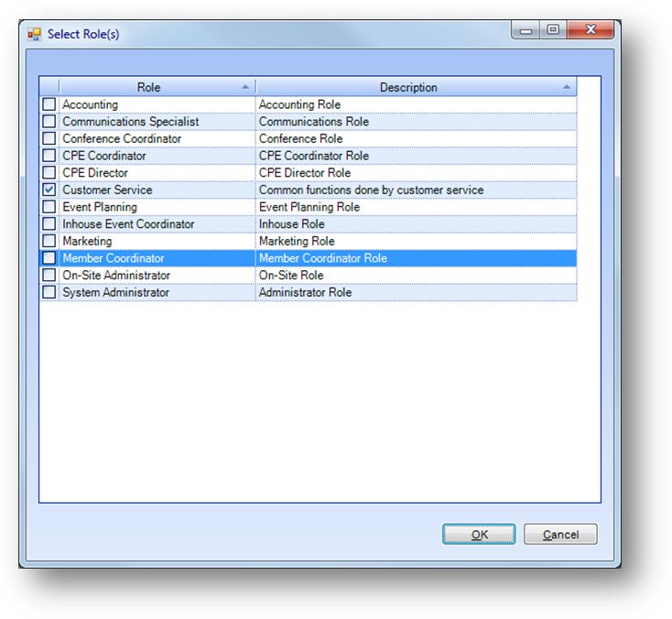Image resolution: width=672 pixels, height=619 pixels.
Task: Select the 'Customer Service' role name
Action: pyautogui.click(x=107, y=190)
